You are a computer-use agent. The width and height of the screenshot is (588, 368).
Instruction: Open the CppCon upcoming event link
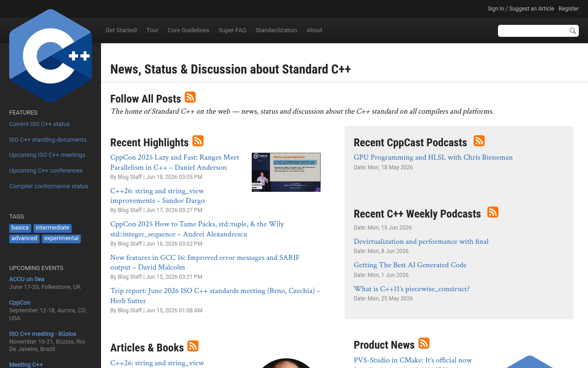pyautogui.click(x=20, y=303)
